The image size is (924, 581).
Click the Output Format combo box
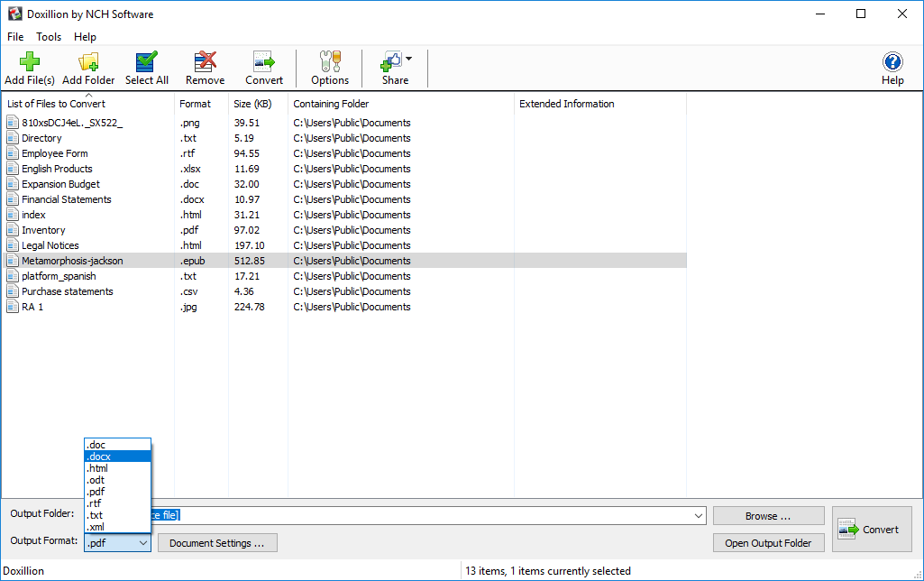pyautogui.click(x=117, y=543)
